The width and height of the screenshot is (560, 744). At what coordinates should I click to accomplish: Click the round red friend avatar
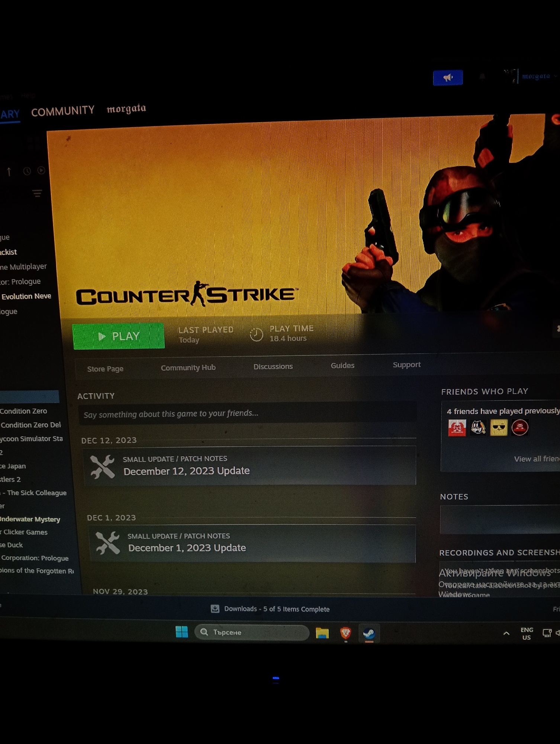(519, 427)
